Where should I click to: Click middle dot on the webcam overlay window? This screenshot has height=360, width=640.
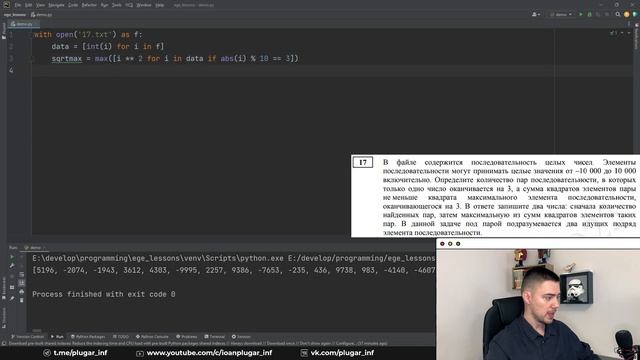450,244
